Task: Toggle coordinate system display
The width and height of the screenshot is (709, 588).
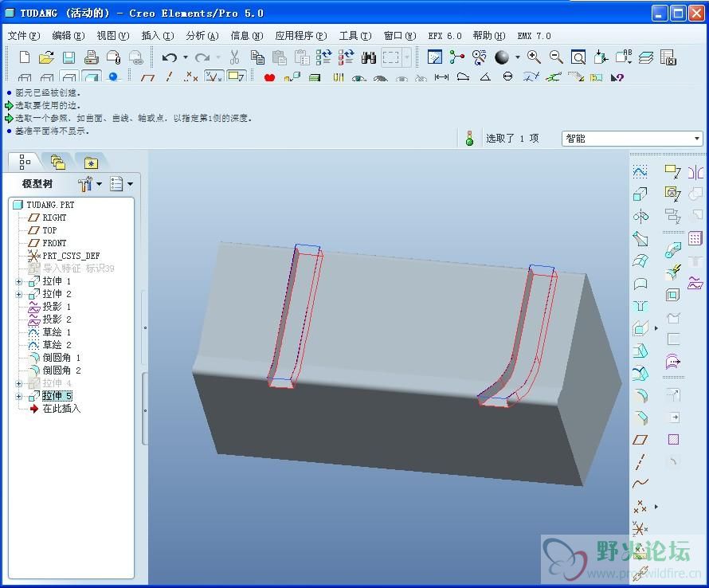Action: click(x=213, y=77)
